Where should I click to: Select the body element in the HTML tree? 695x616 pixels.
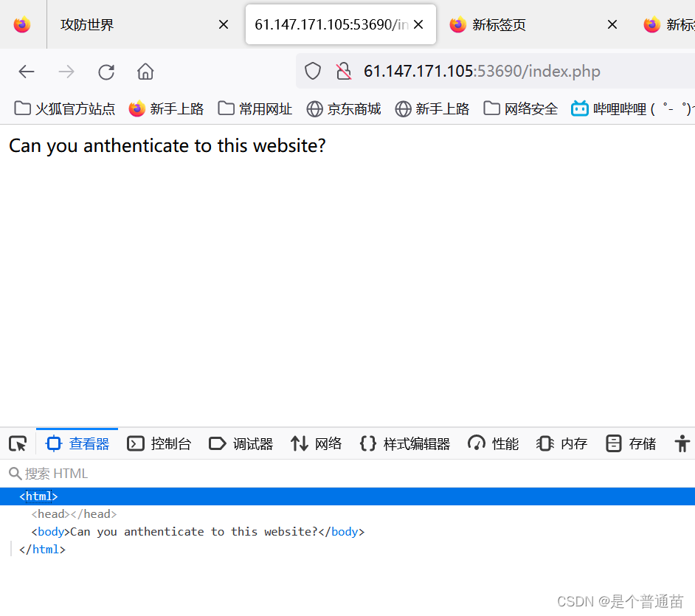coord(49,531)
